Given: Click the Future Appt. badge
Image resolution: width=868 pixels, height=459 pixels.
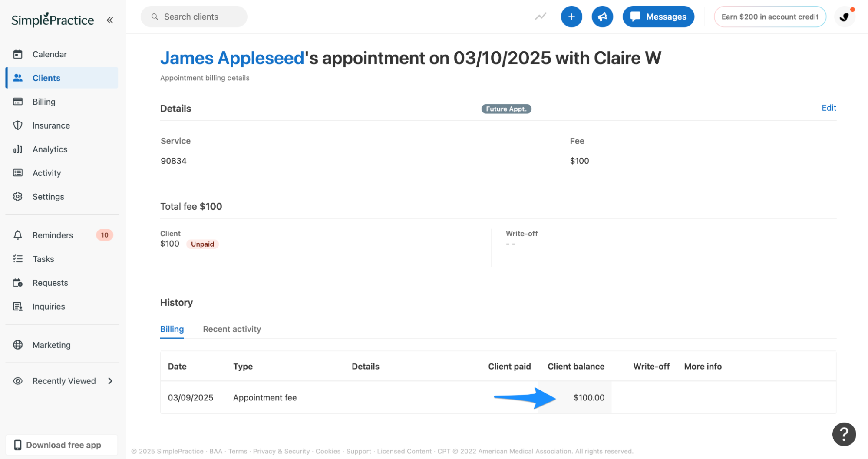Looking at the screenshot, I should point(506,109).
